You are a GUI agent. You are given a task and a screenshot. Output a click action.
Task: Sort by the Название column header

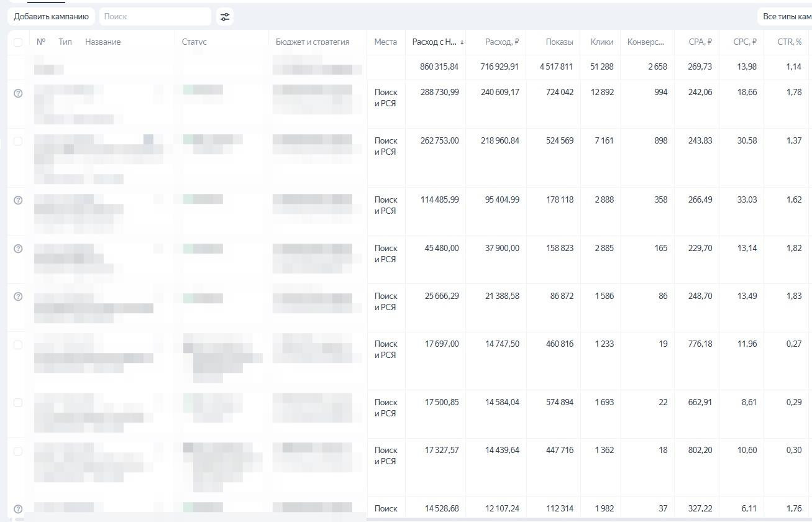103,42
